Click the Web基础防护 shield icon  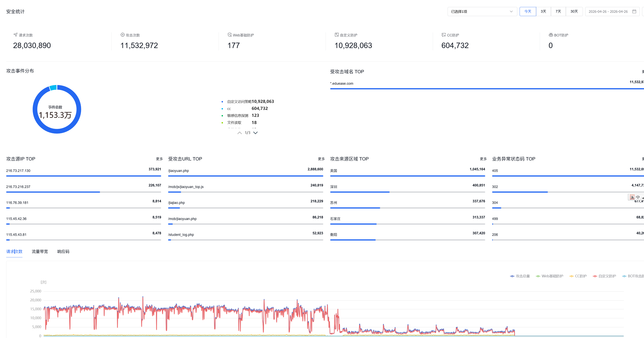pyautogui.click(x=229, y=35)
